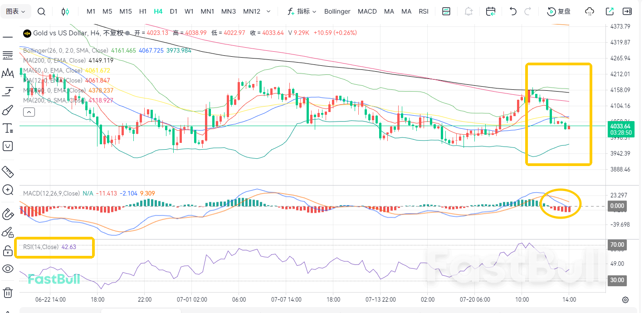Click the 复盘 replay button

559,11
